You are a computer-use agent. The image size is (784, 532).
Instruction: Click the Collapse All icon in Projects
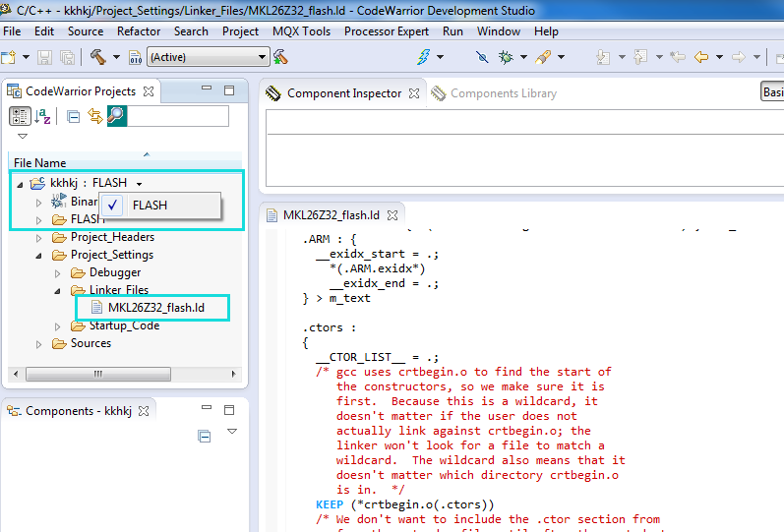(74, 116)
